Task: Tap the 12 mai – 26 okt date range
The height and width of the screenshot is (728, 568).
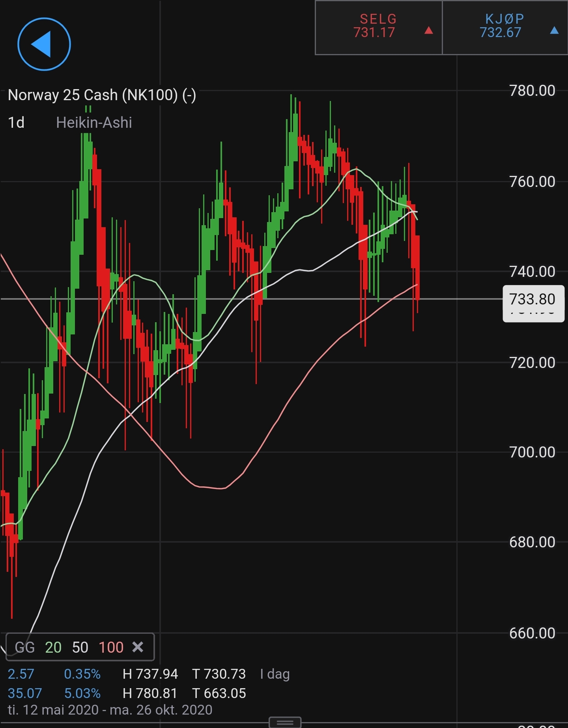Action: coord(110,710)
